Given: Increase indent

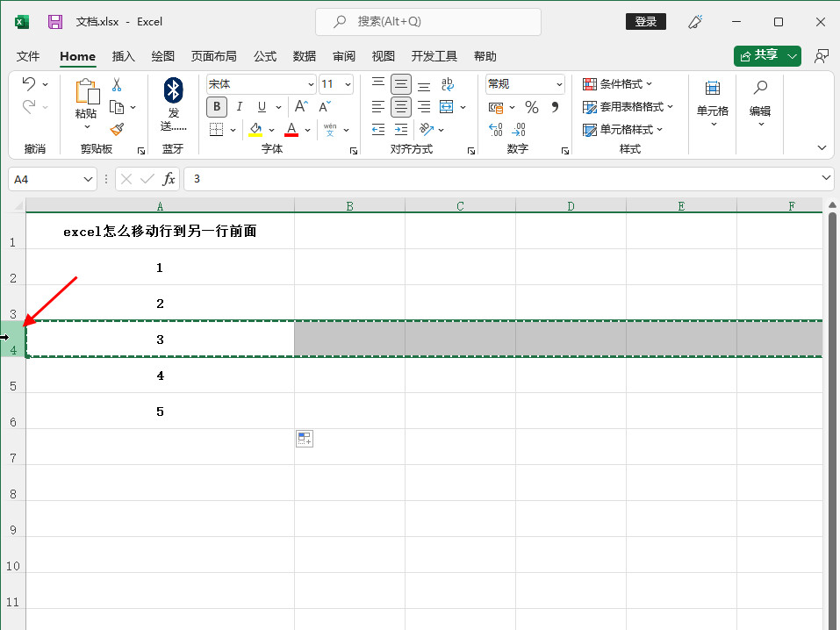Looking at the screenshot, I should click(401, 130).
